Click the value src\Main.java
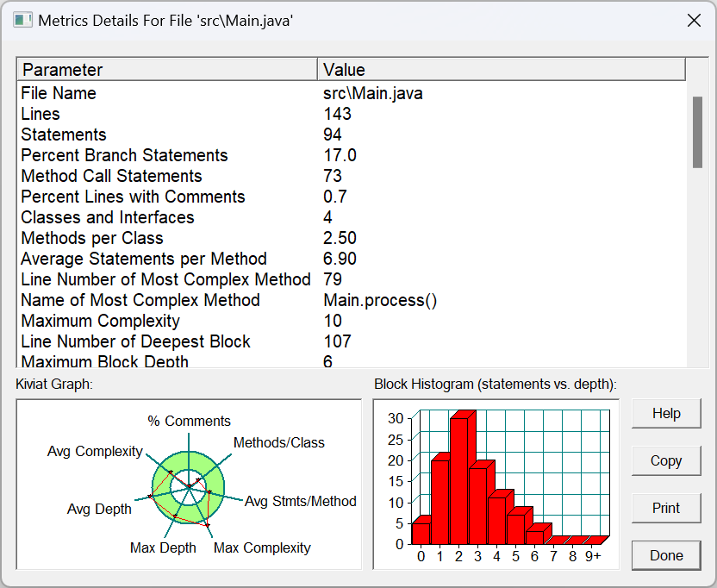 [372, 93]
